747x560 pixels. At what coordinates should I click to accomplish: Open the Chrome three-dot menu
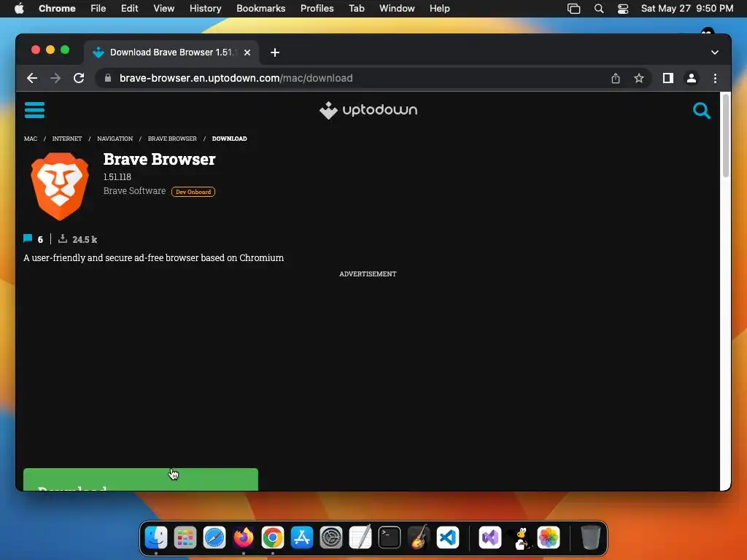715,78
